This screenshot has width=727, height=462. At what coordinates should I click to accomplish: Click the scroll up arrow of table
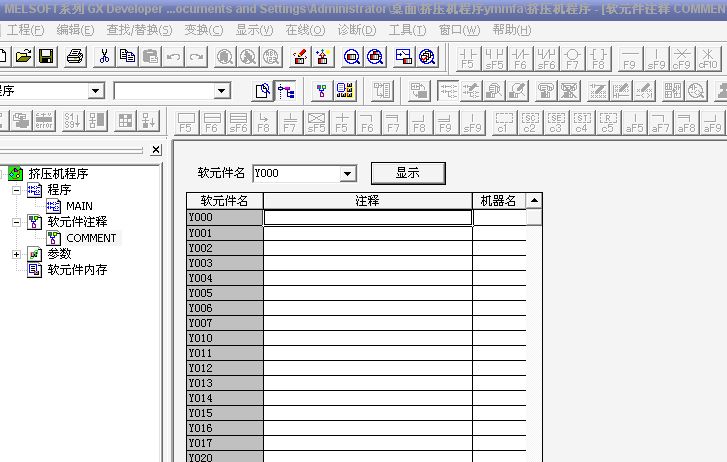coord(534,201)
